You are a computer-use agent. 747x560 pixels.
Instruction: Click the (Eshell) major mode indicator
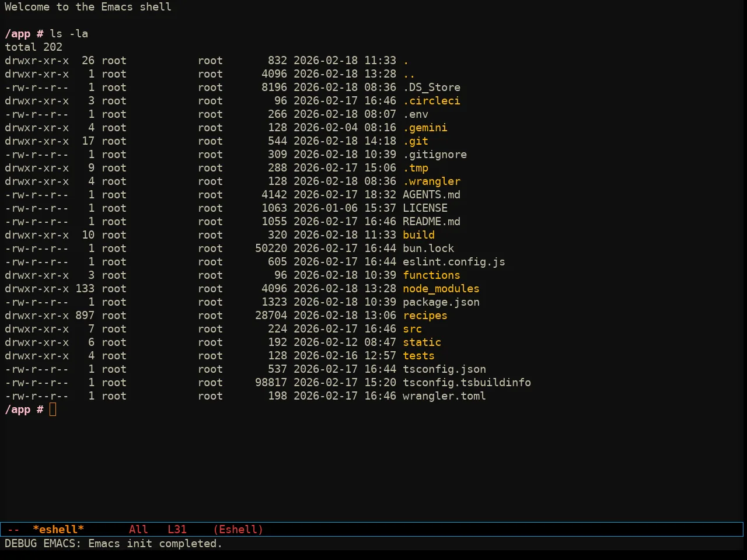coord(238,530)
